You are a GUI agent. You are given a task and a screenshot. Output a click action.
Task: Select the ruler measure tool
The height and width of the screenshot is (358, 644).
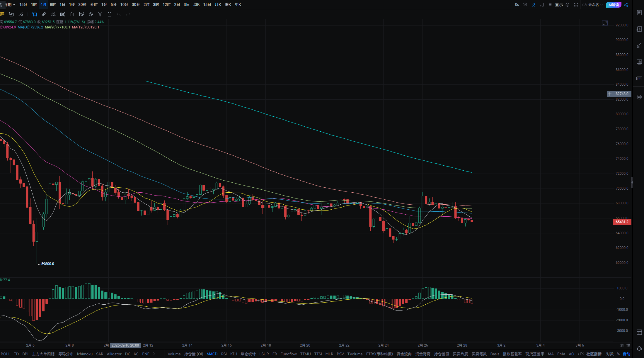(44, 14)
